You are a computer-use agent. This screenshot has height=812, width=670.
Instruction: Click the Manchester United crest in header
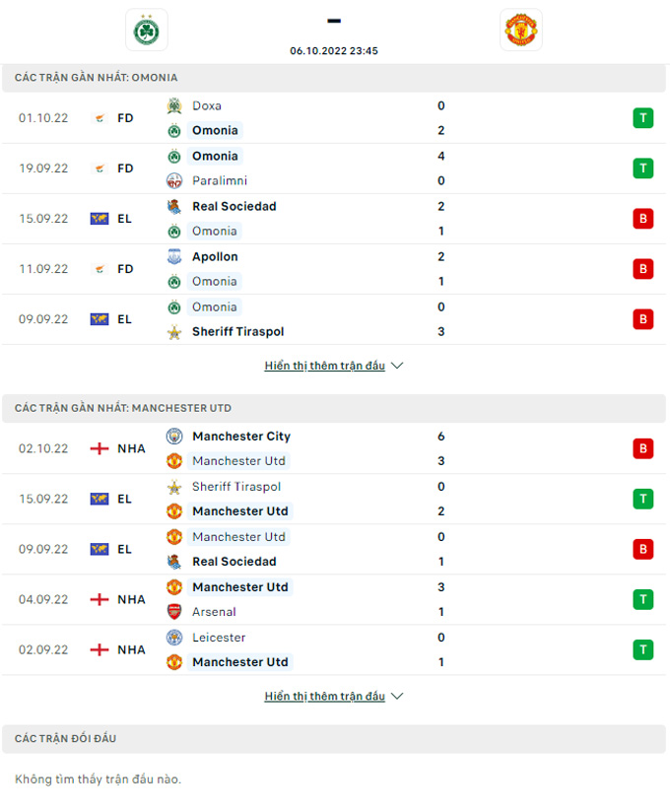coord(520,30)
